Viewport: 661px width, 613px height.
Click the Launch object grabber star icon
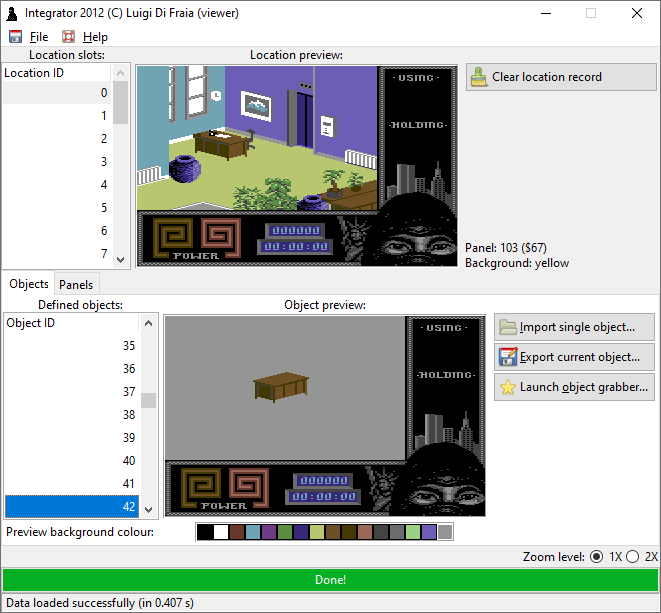point(508,387)
